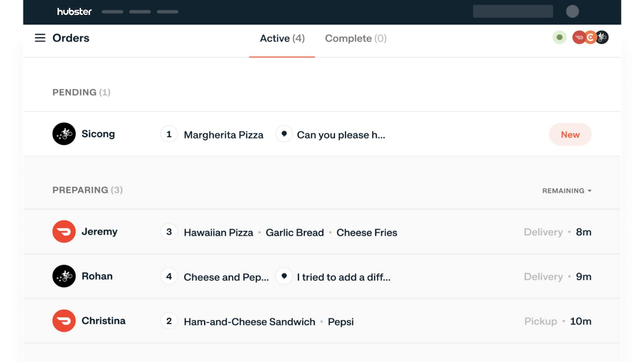Open the note icon on Rohan's order
This screenshot has width=644, height=362.
(284, 276)
